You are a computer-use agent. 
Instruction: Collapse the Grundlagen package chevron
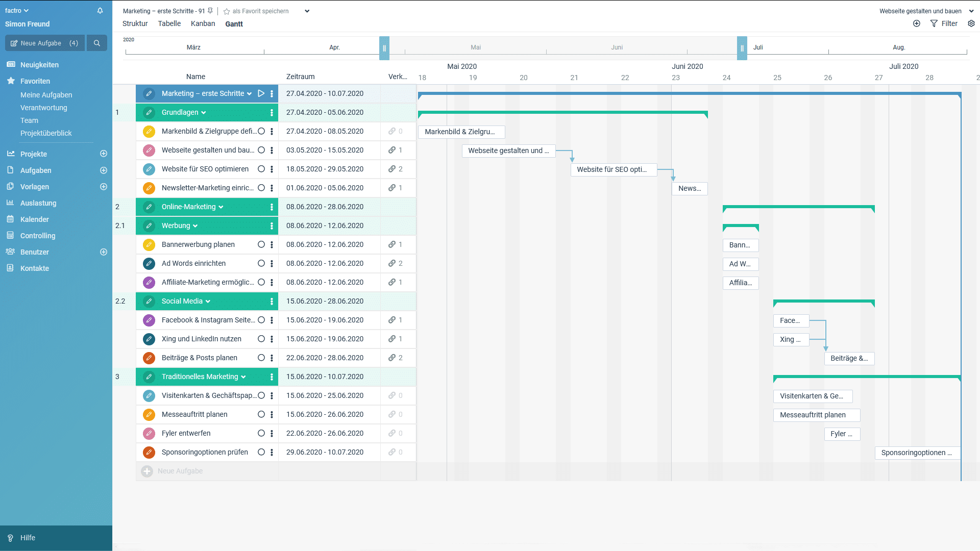click(x=204, y=113)
